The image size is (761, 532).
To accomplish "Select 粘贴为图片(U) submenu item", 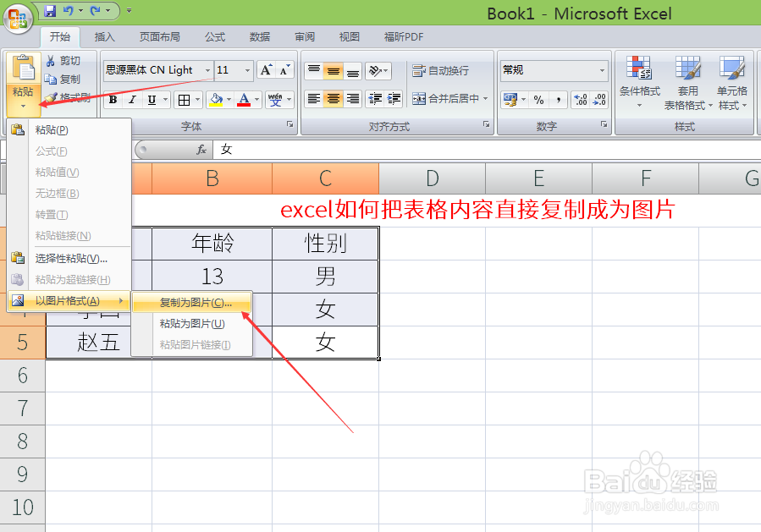I will coord(192,323).
